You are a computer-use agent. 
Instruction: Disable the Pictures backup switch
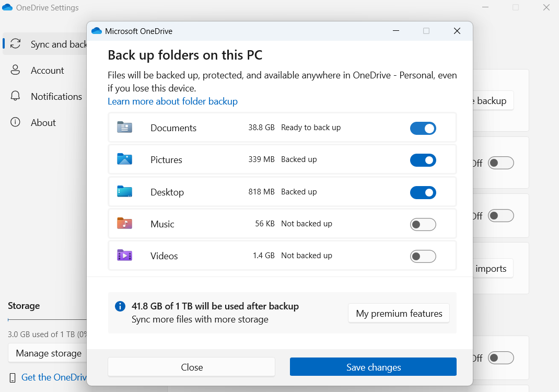pos(423,160)
